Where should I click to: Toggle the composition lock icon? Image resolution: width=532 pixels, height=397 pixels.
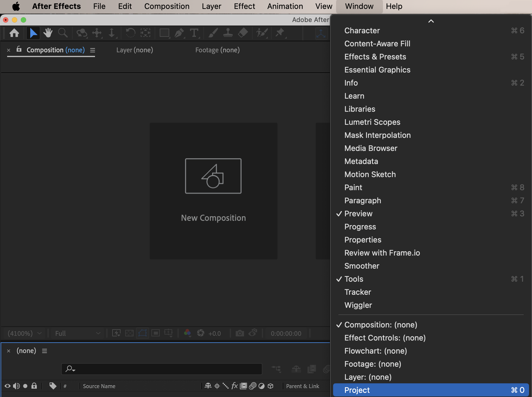pyautogui.click(x=19, y=49)
